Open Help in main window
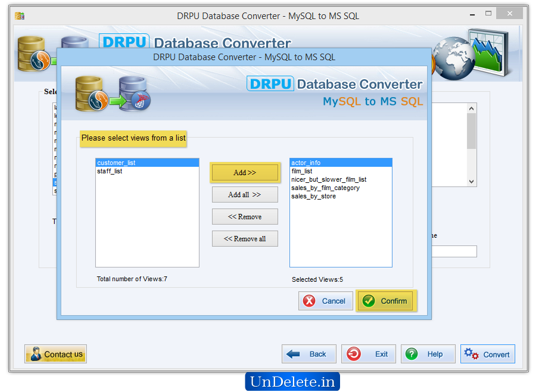 [428, 354]
